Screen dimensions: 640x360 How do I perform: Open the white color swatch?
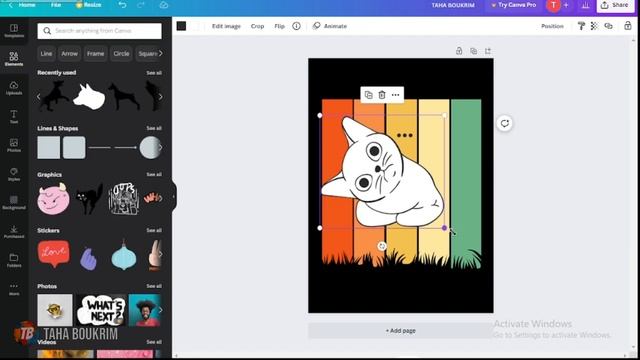(x=195, y=26)
